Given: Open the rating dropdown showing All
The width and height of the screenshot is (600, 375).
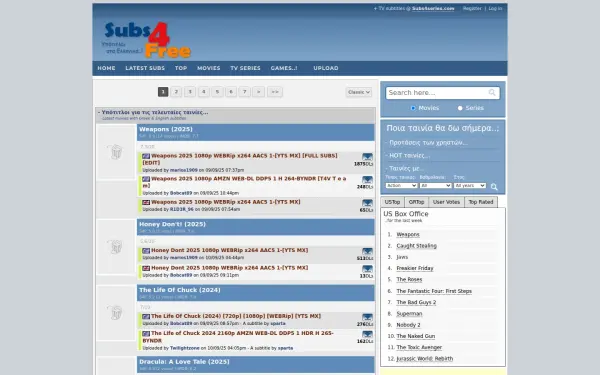Looking at the screenshot, I should point(435,186).
